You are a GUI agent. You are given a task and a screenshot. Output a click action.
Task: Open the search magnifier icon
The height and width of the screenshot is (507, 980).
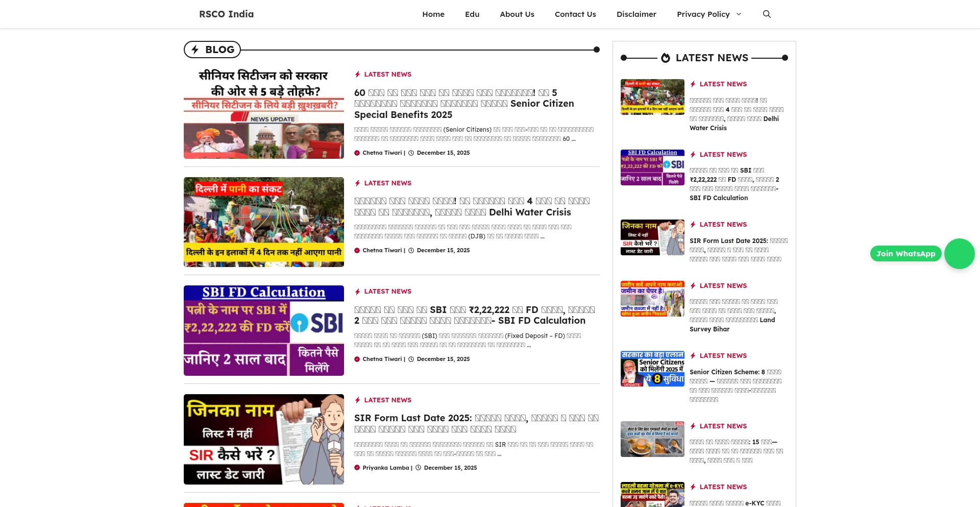767,14
